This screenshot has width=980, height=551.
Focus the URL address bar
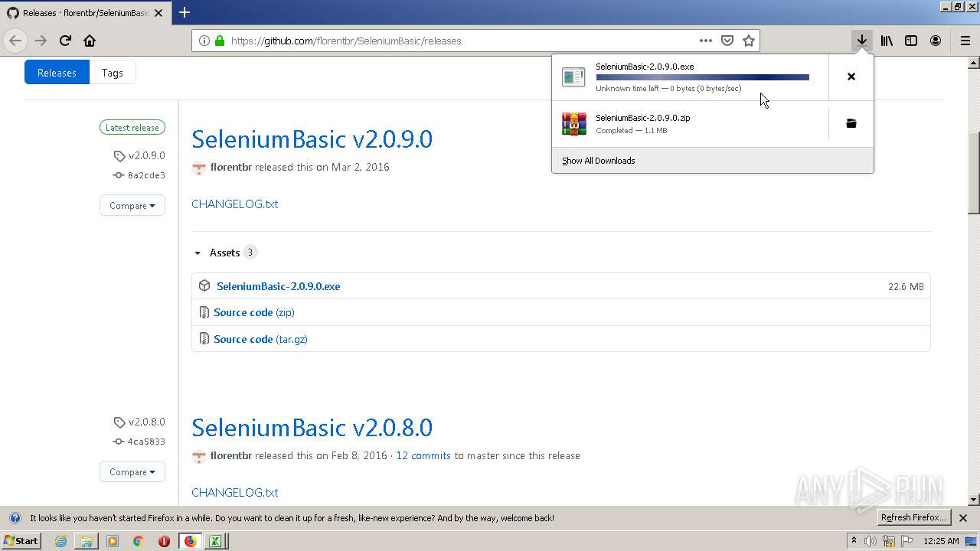462,41
